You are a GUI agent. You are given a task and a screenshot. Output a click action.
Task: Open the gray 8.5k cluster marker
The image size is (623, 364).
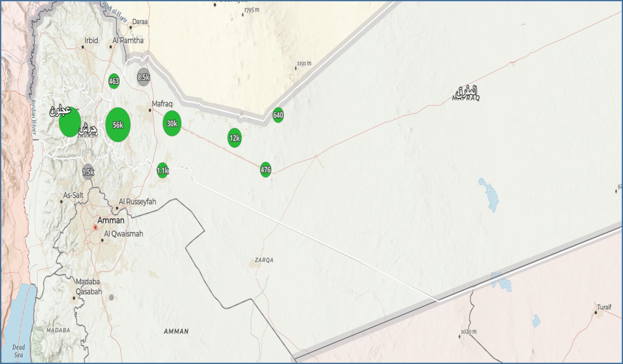[143, 77]
